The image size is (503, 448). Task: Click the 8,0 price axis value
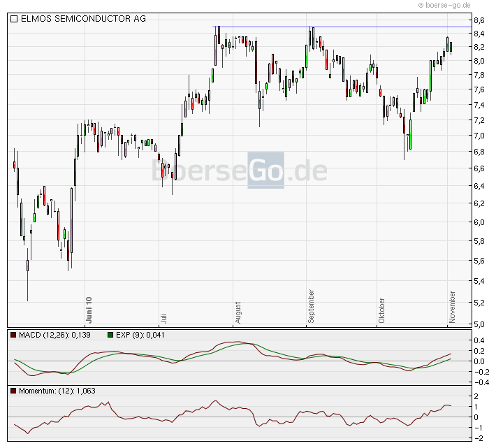pos(479,61)
